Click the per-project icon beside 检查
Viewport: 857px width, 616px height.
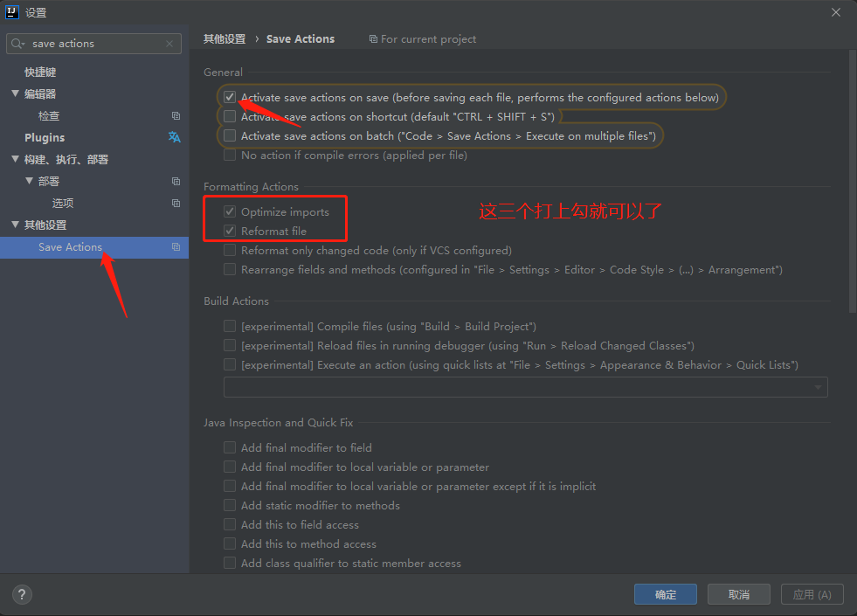click(177, 115)
